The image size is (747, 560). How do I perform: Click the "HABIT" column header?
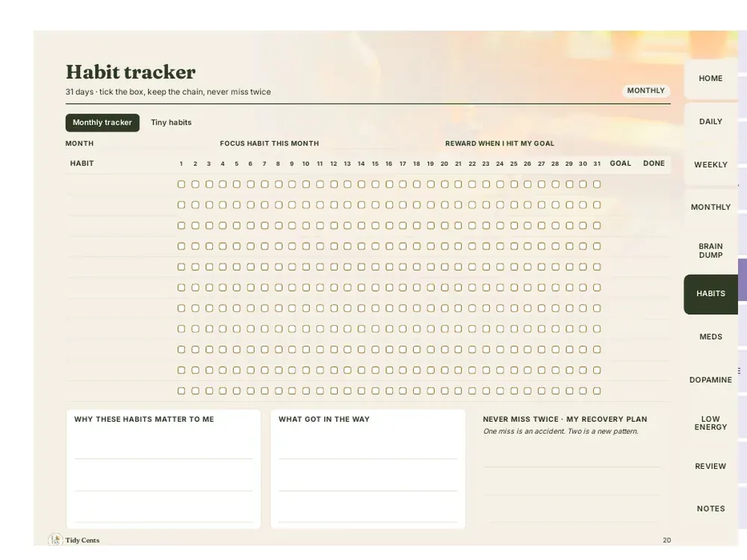click(82, 164)
